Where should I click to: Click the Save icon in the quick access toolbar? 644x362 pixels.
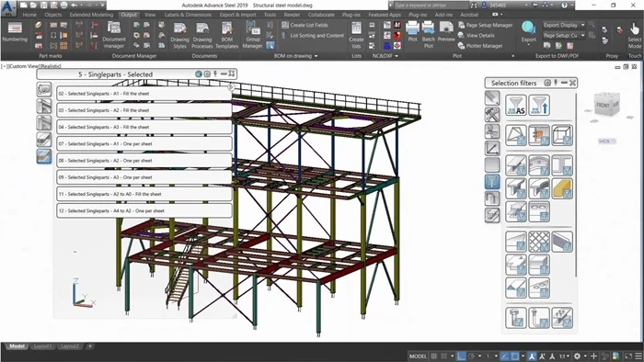44,6
